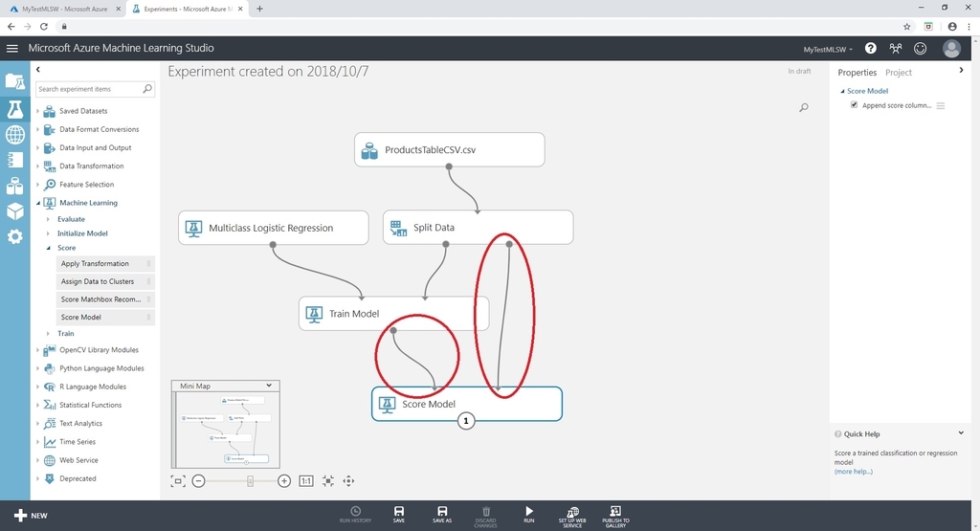Click PUBLISH TO GALLERY

coord(615,518)
